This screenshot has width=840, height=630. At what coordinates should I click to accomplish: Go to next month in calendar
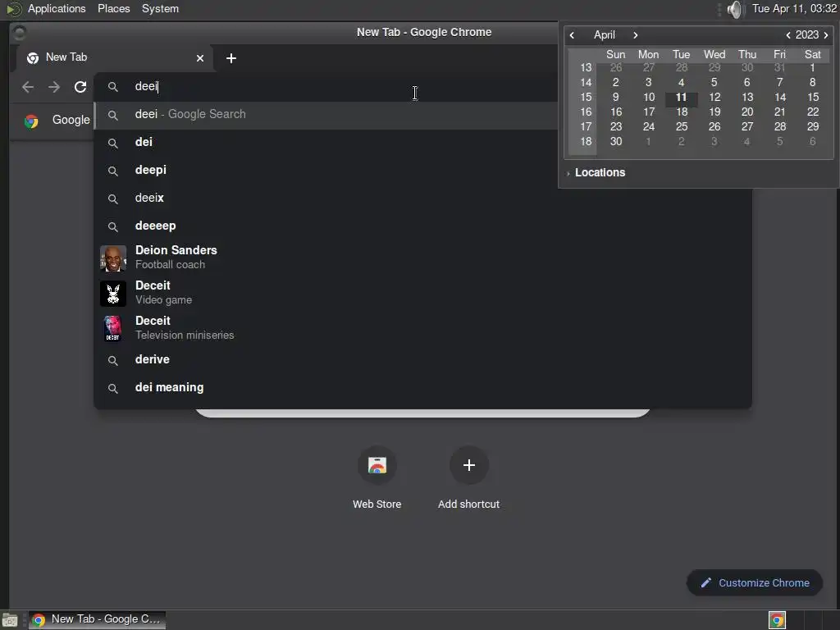(636, 35)
